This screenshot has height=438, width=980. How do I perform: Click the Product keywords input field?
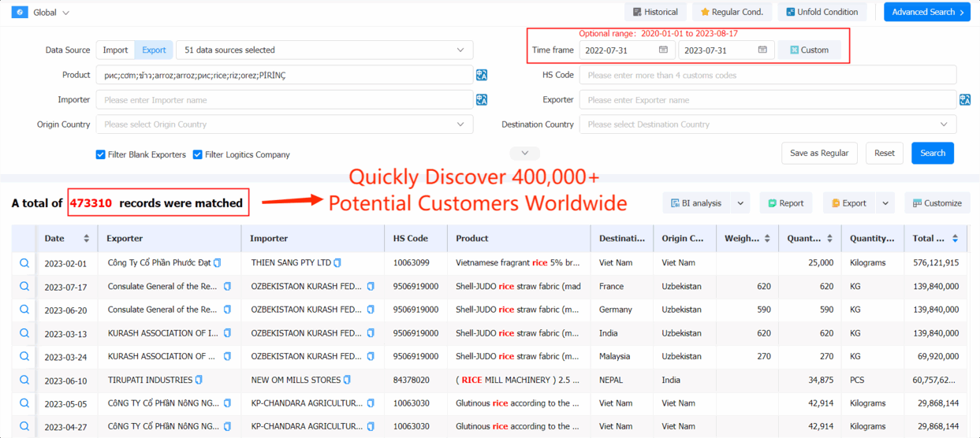(285, 75)
